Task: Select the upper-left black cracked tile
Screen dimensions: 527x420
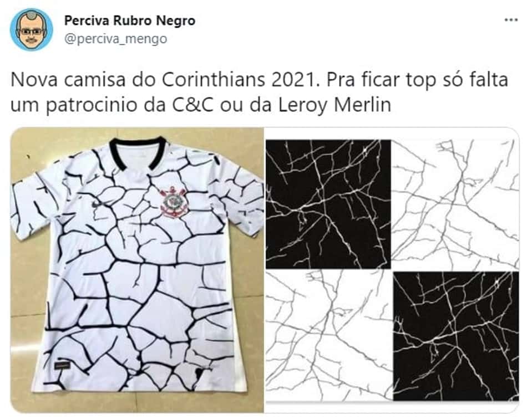Action: coord(328,204)
